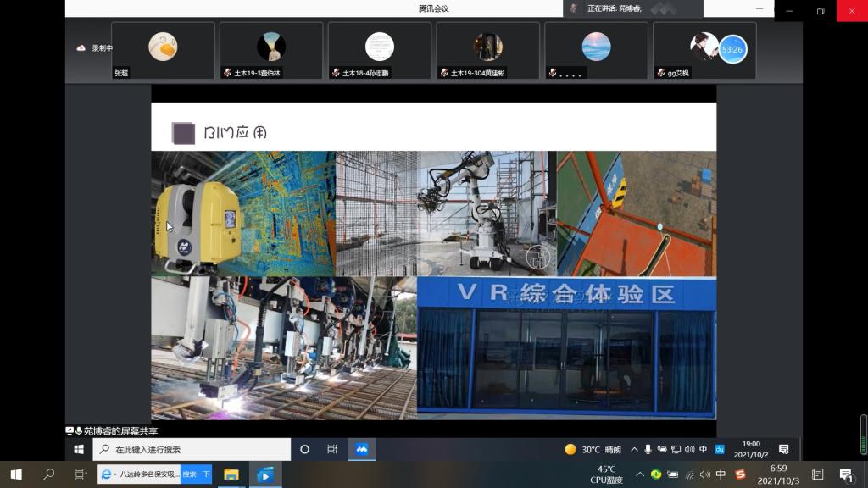The height and width of the screenshot is (488, 868).
Task: Click the red Sogou S tray icon
Action: [740, 474]
